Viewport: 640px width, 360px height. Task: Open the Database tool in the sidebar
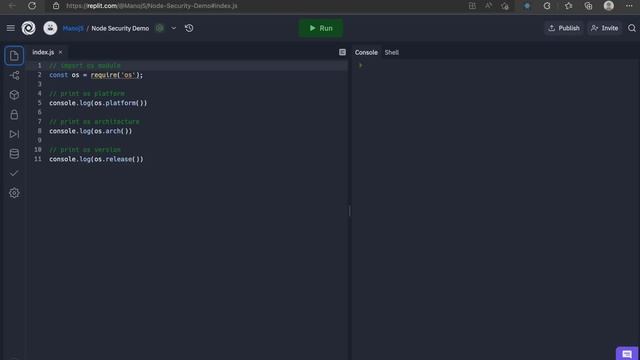pos(14,154)
